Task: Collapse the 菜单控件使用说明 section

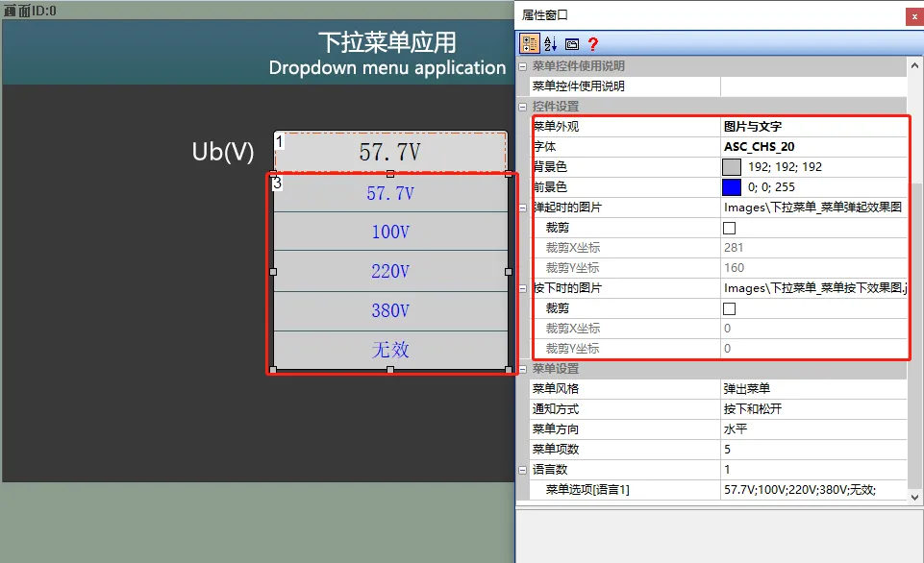Action: point(521,65)
